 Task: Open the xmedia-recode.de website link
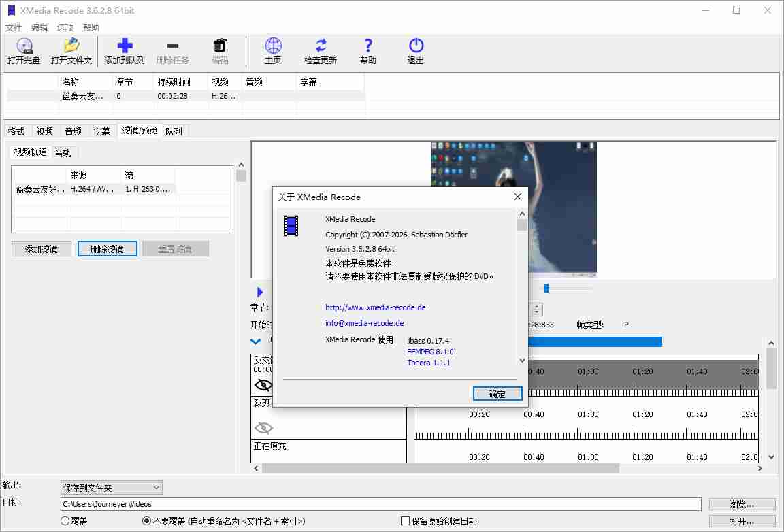(x=375, y=307)
